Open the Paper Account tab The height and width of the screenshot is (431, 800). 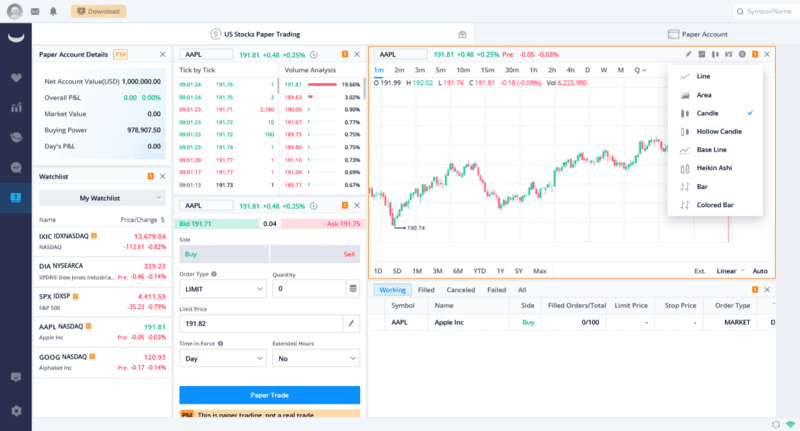(697, 34)
